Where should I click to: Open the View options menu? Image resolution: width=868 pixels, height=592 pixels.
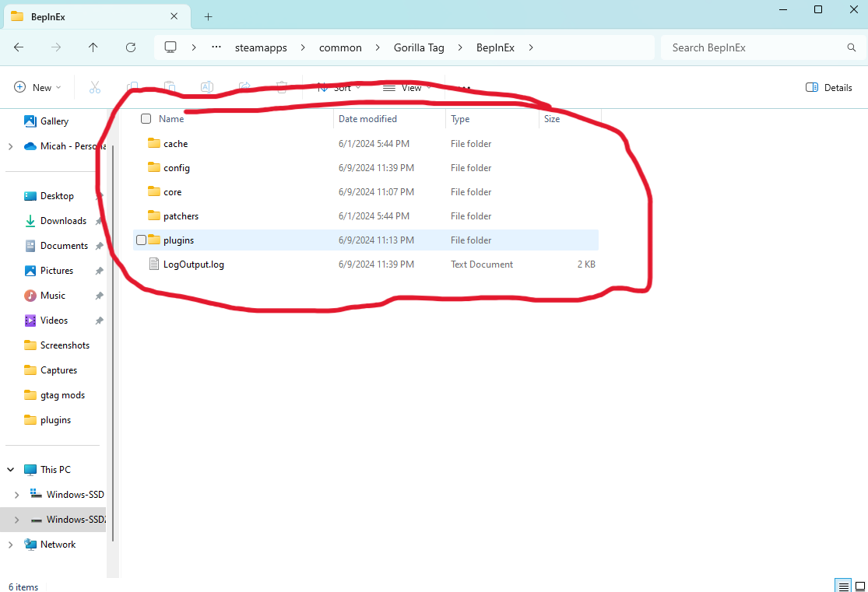pos(407,88)
